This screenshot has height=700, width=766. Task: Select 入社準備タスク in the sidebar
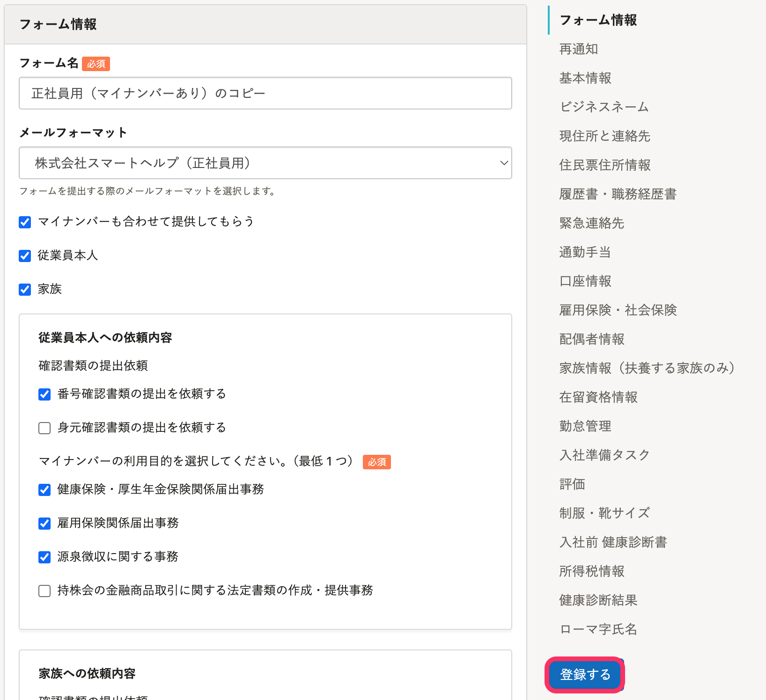tap(604, 455)
